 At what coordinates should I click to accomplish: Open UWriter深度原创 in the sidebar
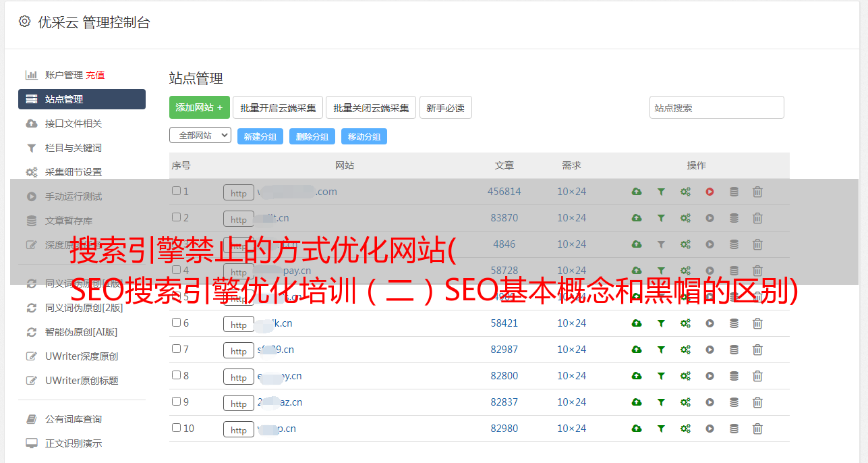tap(82, 356)
